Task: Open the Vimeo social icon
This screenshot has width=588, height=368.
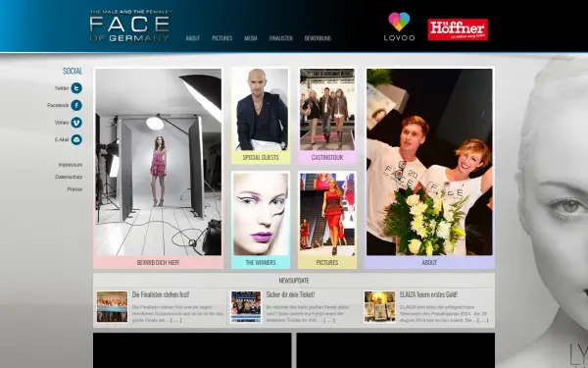Action: click(x=76, y=123)
